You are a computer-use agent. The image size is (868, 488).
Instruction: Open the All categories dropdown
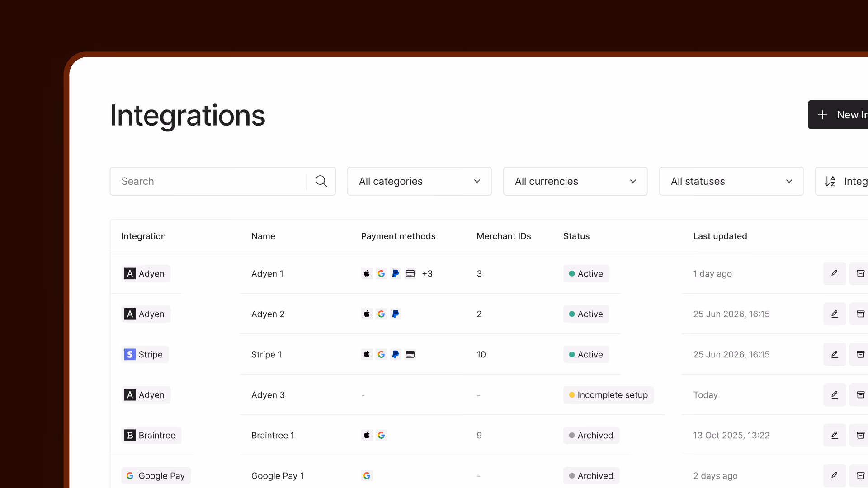tap(419, 181)
